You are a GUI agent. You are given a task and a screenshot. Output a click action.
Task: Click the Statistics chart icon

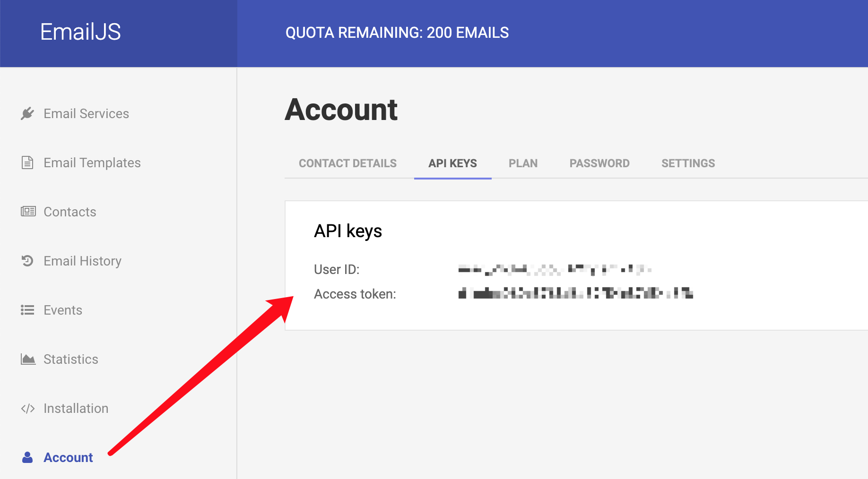(x=28, y=359)
